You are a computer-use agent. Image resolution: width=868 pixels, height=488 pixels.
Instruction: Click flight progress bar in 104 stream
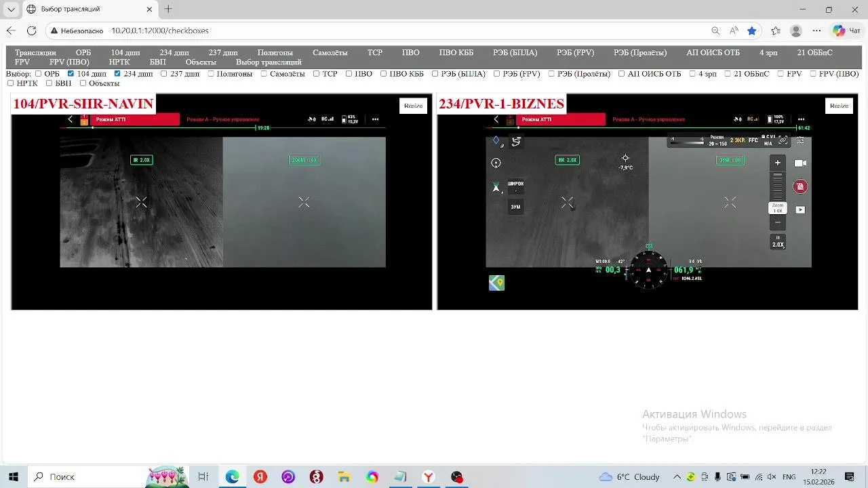tap(223, 127)
